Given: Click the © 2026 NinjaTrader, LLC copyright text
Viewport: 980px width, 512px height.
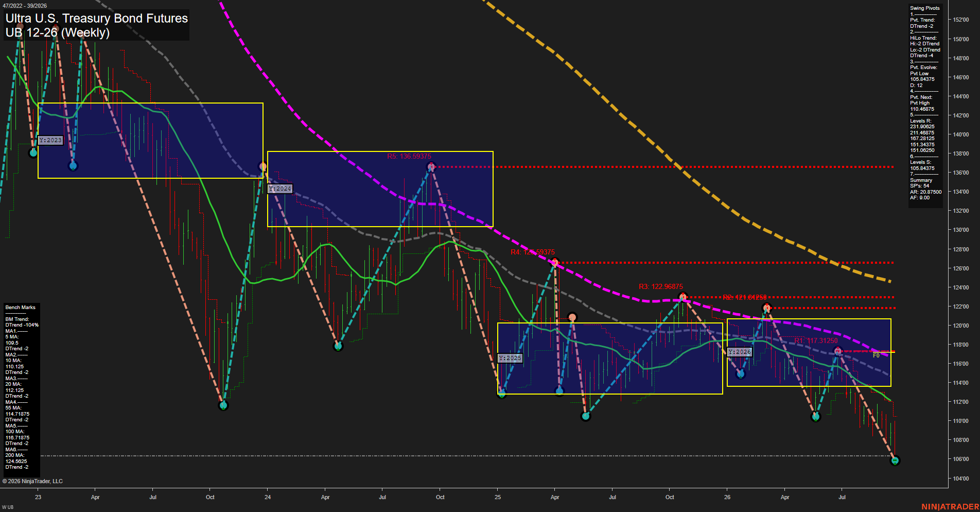Looking at the screenshot, I should coord(32,481).
